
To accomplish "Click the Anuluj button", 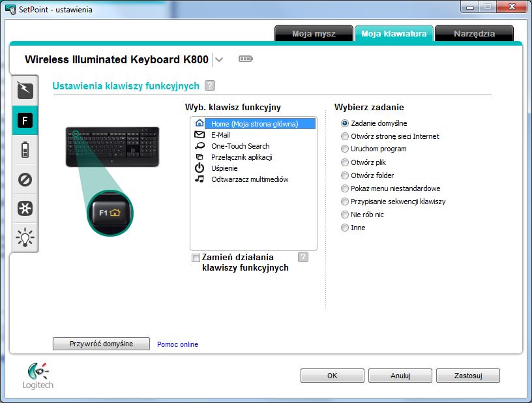I will tap(400, 376).
